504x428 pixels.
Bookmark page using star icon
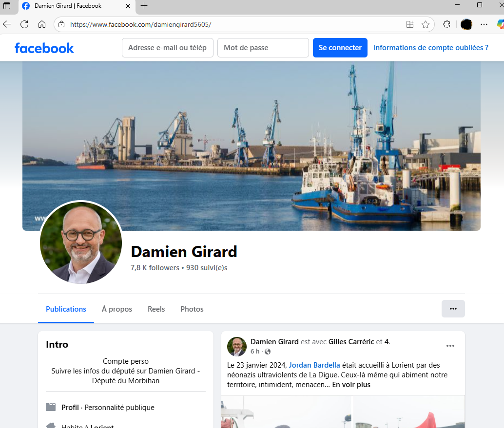click(426, 24)
